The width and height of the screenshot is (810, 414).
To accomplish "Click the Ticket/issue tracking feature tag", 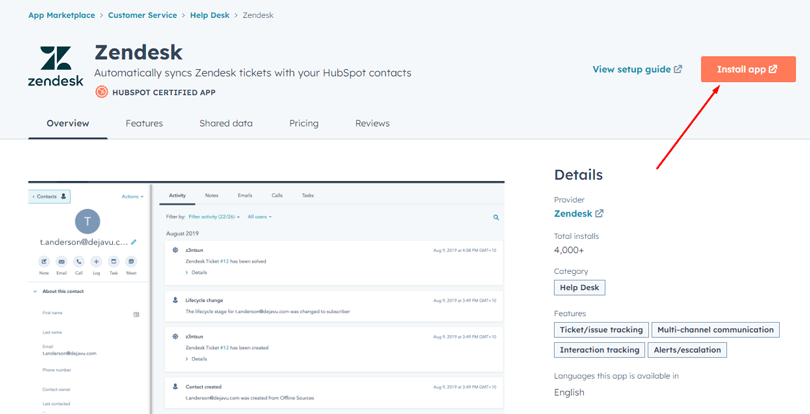I will click(601, 330).
